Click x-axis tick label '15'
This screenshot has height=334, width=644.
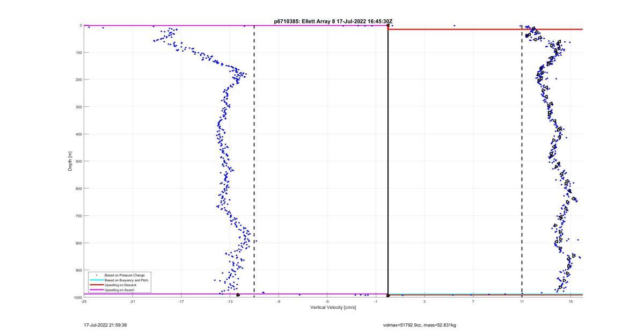(x=570, y=302)
